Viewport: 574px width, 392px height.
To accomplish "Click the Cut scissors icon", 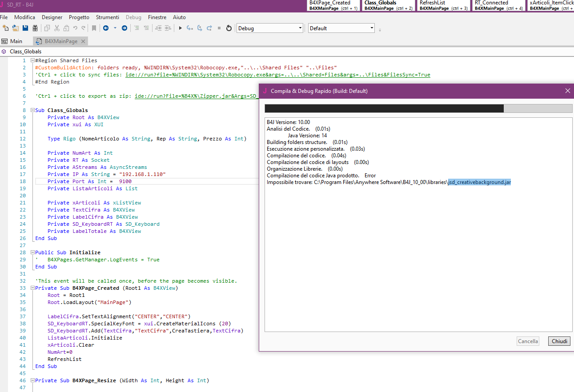I will point(57,28).
